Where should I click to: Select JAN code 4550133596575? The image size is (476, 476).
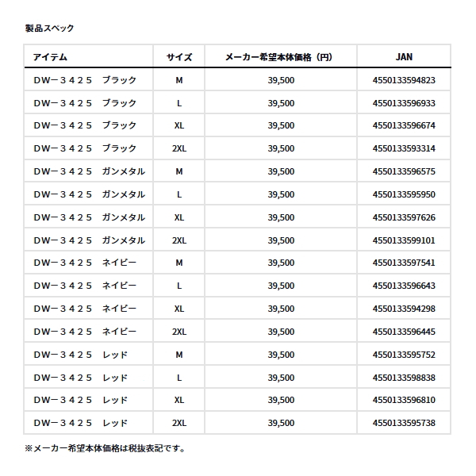coord(404,171)
